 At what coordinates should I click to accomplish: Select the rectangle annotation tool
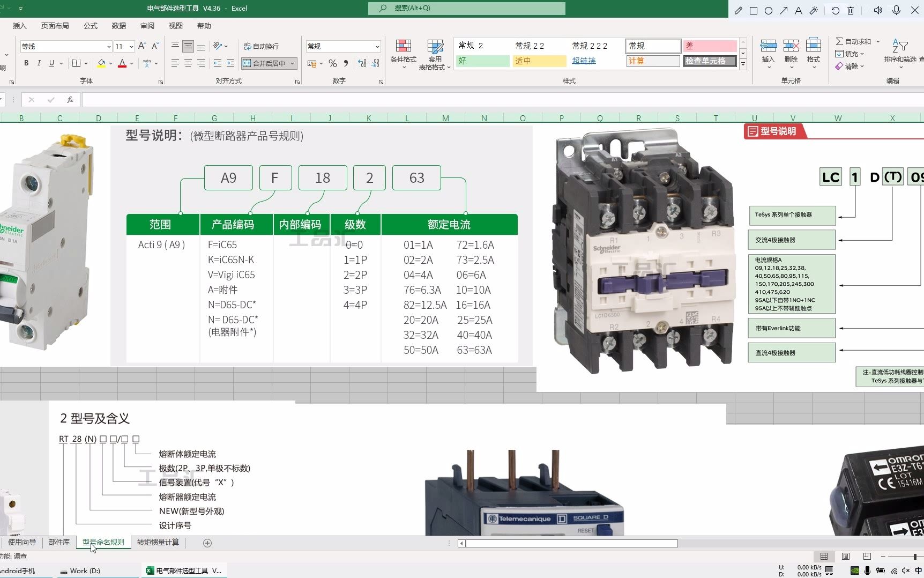754,10
